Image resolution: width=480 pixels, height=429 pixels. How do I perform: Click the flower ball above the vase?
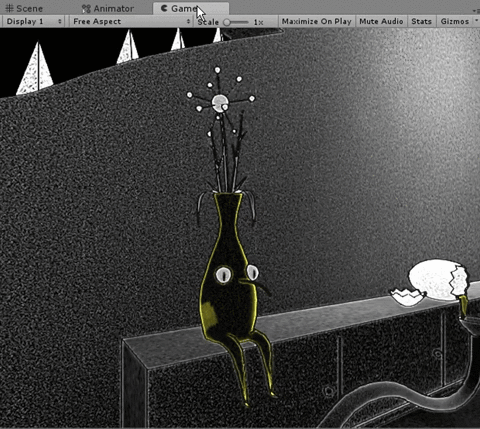pyautogui.click(x=220, y=103)
